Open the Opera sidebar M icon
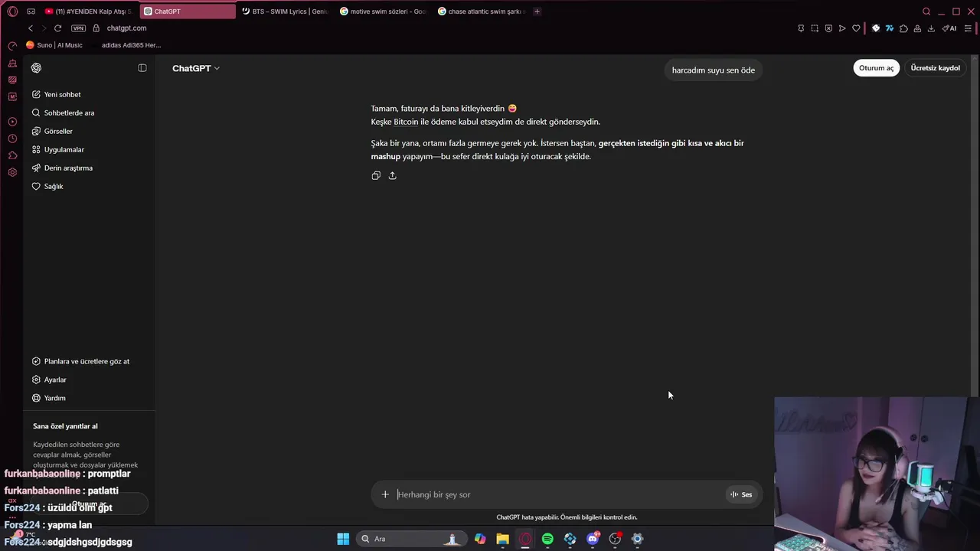This screenshot has height=551, width=980. point(12,96)
